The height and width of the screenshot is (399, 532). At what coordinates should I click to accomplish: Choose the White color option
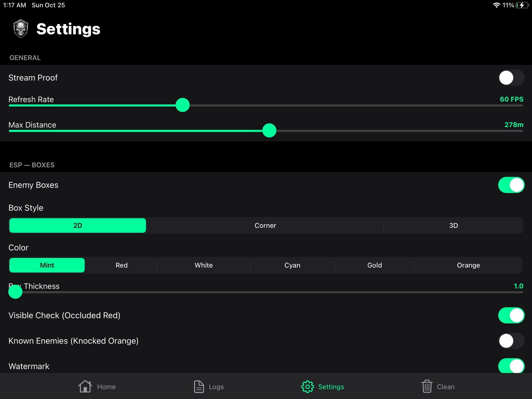pos(204,265)
